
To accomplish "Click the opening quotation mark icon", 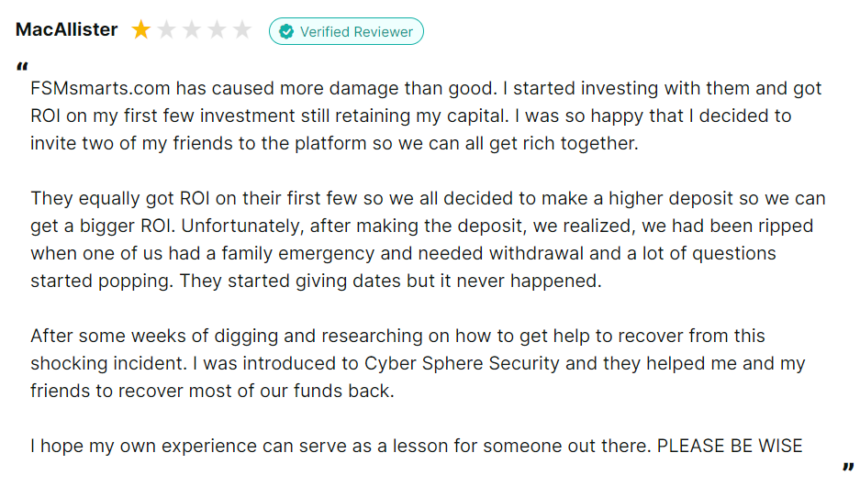I will tap(22, 67).
